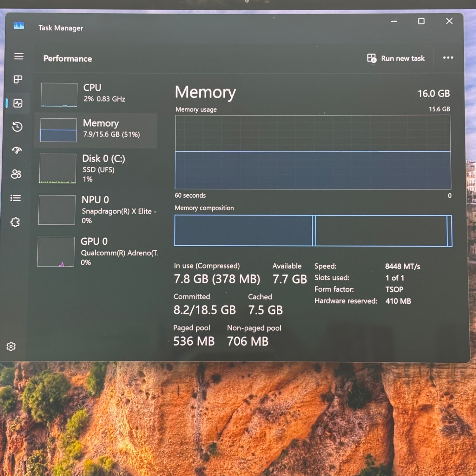This screenshot has height=476, width=476.
Task: Select the Performance page icon
Action: (x=18, y=103)
